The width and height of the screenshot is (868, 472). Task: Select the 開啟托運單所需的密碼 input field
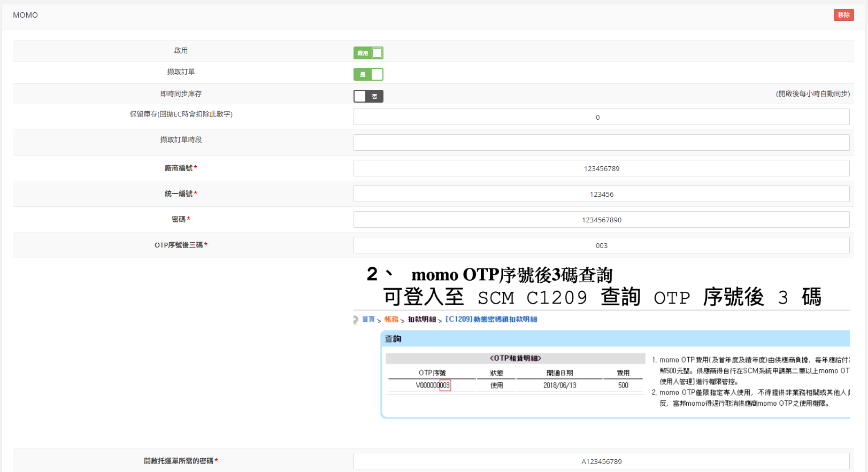click(x=601, y=461)
